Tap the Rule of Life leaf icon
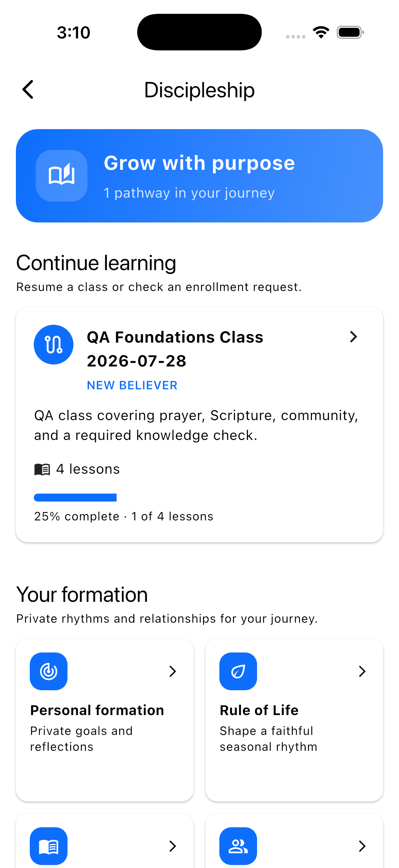Viewport: 399px width, 868px height. [x=238, y=671]
